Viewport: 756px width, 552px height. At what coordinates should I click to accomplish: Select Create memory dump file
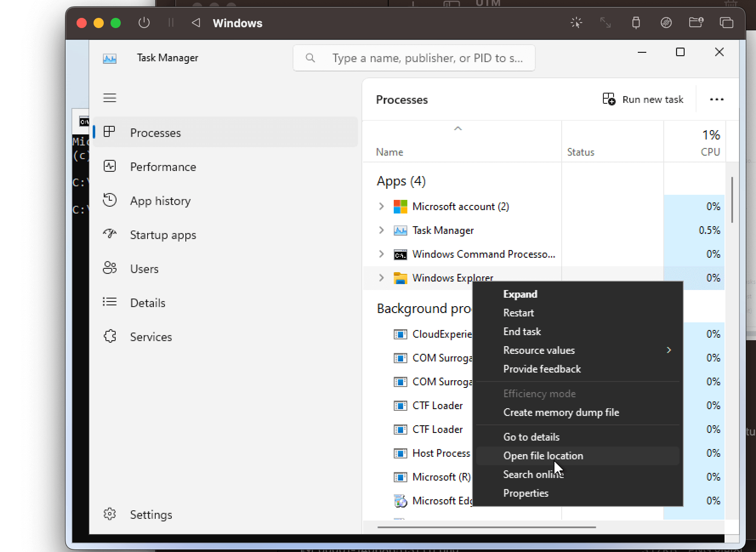[x=577, y=413]
